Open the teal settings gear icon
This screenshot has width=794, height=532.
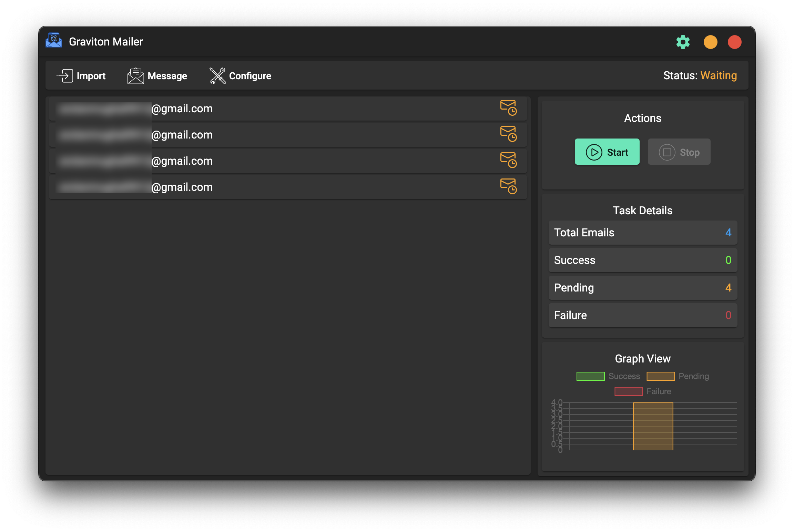pos(683,42)
